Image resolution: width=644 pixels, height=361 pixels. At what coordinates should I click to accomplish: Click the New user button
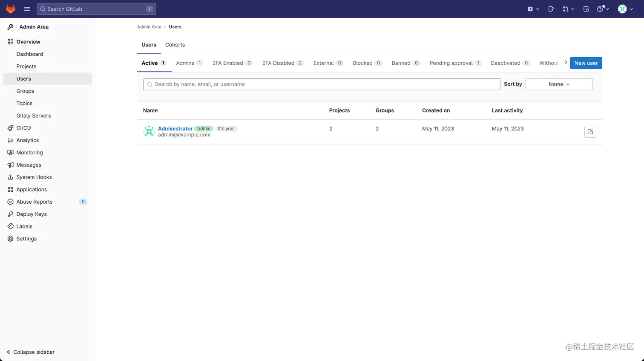coord(586,63)
